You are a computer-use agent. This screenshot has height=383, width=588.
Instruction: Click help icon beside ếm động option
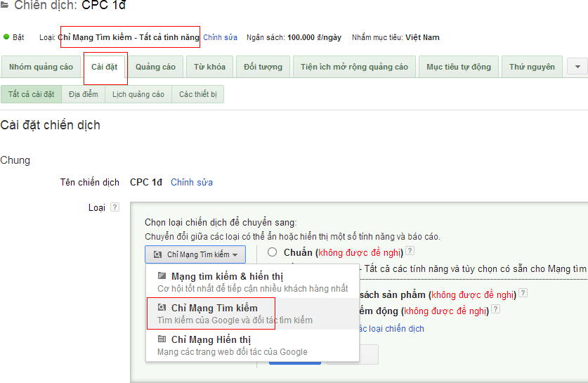pyautogui.click(x=496, y=309)
